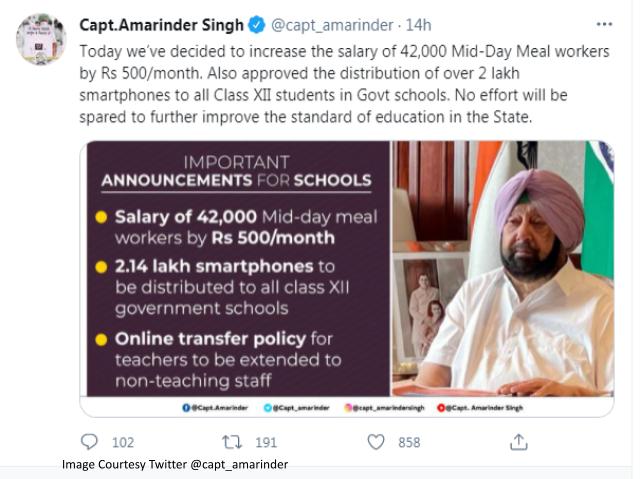
Task: Open Capt.Amarinder Singh profile avatar
Action: 41,39
